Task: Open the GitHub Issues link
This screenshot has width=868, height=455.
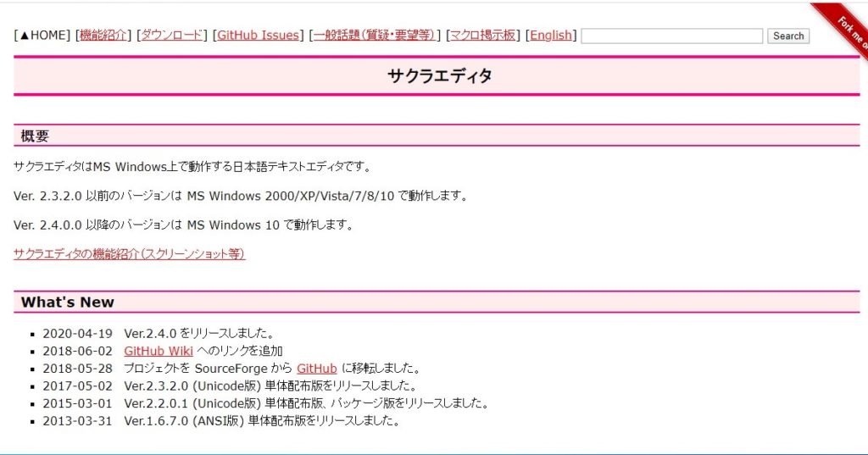Action: pyautogui.click(x=258, y=36)
